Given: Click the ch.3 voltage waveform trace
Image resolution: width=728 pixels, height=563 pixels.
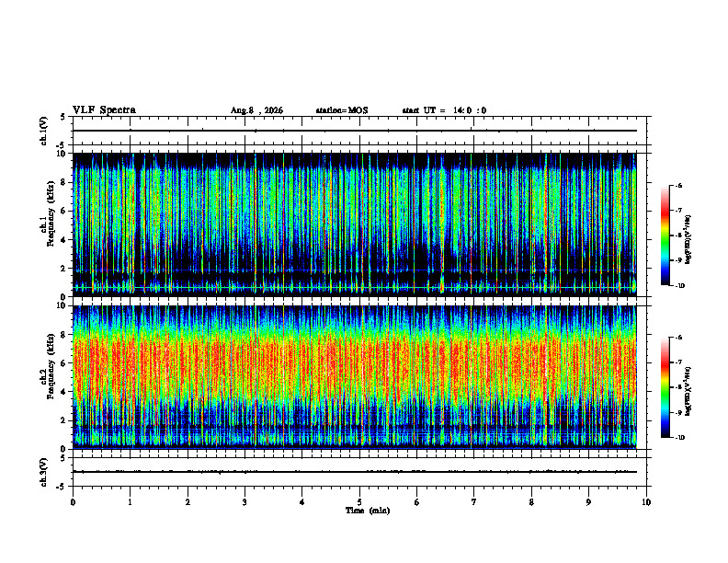Looking at the screenshot, I should 355,472.
